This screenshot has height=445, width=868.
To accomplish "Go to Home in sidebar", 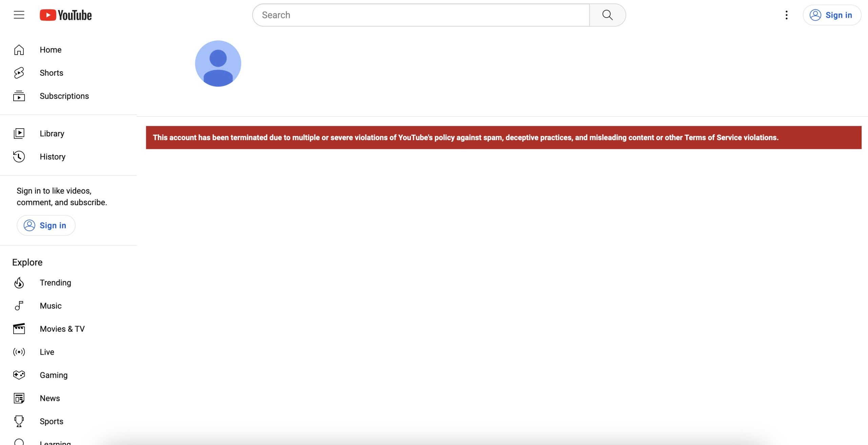I will [x=50, y=50].
